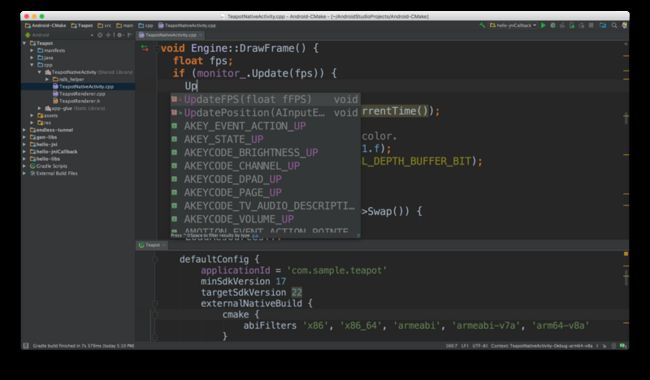The image size is (650, 380).
Task: Select the res folder in project tree
Action: [44, 123]
